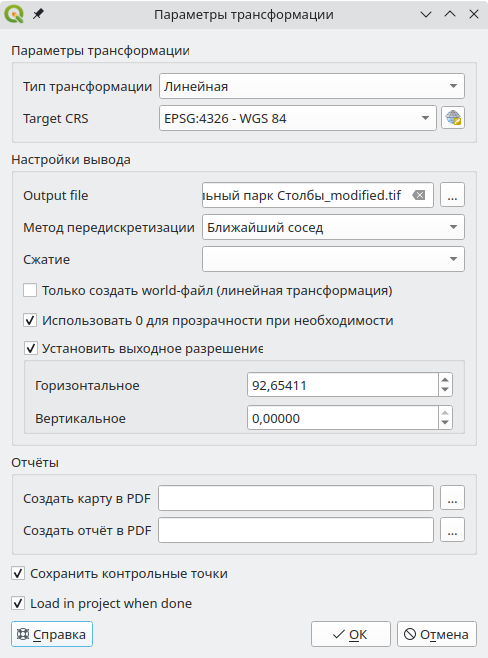488x658 pixels.
Task: Open the Тип трансформации dropdown
Action: point(312,86)
